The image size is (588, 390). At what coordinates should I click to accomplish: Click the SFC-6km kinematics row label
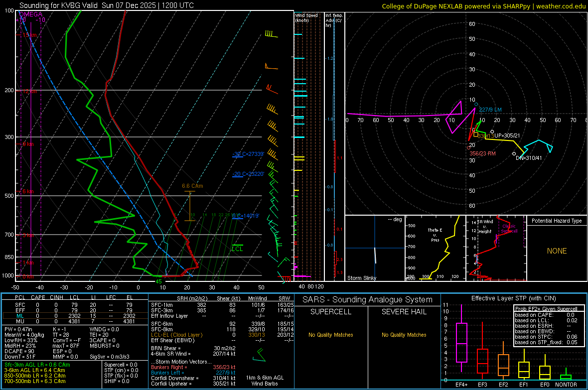(161, 324)
